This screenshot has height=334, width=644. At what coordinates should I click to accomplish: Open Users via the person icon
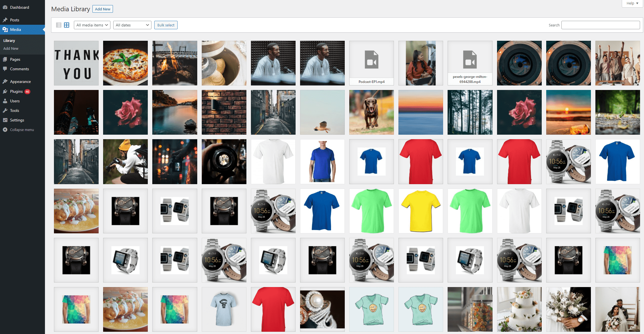5,101
